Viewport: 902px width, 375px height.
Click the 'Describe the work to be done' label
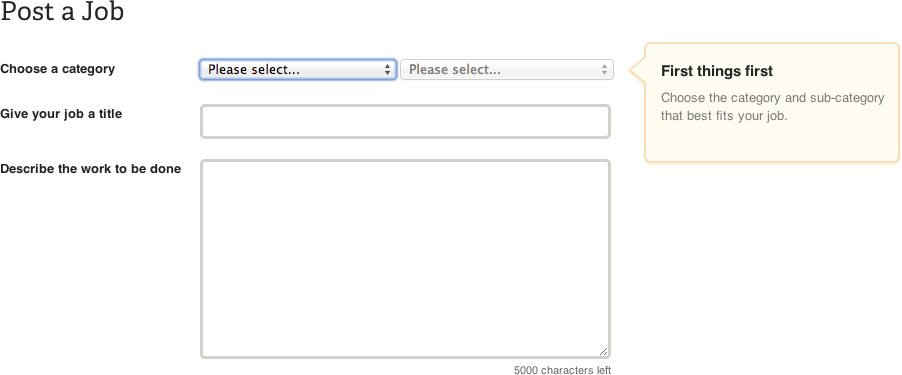91,169
